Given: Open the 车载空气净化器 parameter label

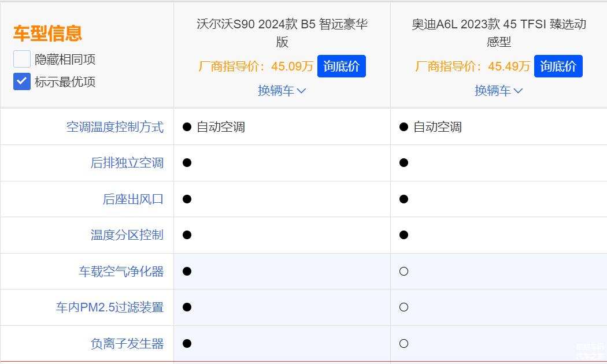Looking at the screenshot, I should (121, 272).
